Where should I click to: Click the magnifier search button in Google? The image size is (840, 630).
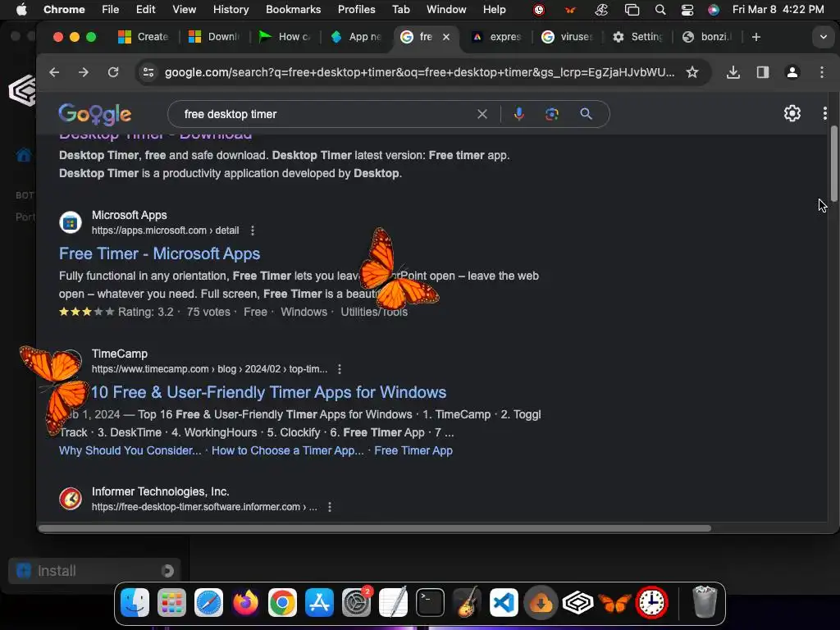(586, 114)
